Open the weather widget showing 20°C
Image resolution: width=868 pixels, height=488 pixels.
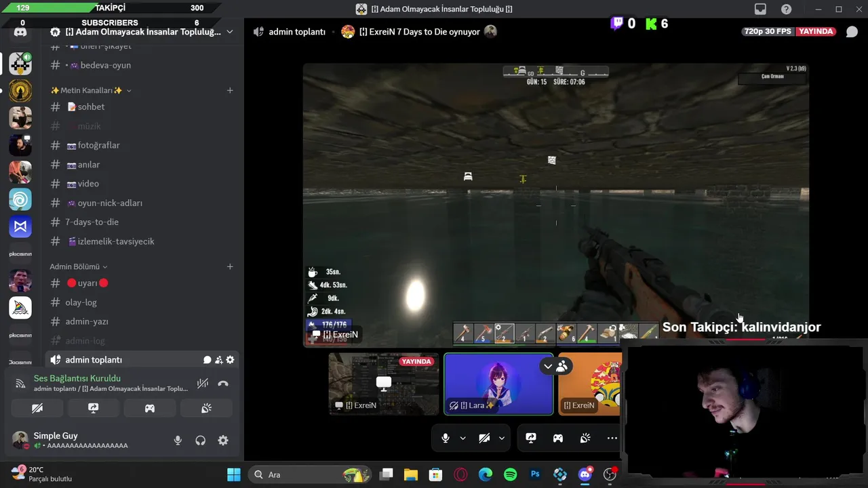point(41,474)
